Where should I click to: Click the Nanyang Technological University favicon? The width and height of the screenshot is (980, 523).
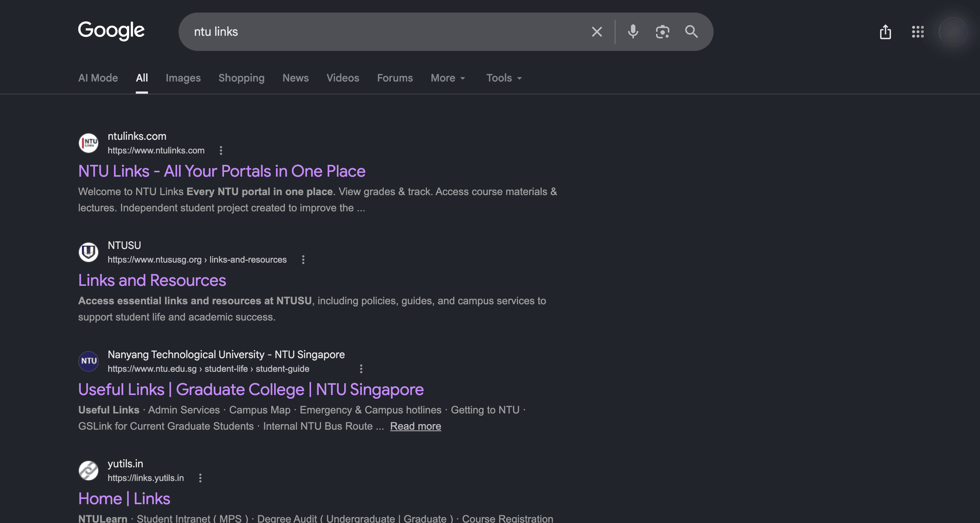(x=88, y=361)
